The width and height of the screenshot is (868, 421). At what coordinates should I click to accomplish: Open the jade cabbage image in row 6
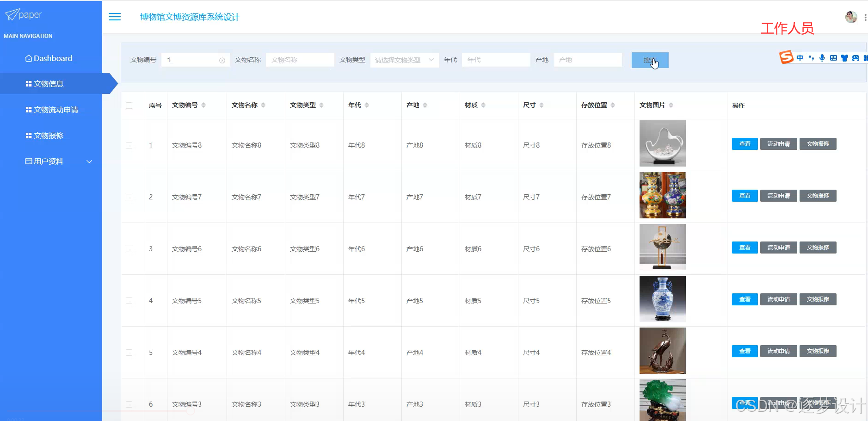click(662, 400)
